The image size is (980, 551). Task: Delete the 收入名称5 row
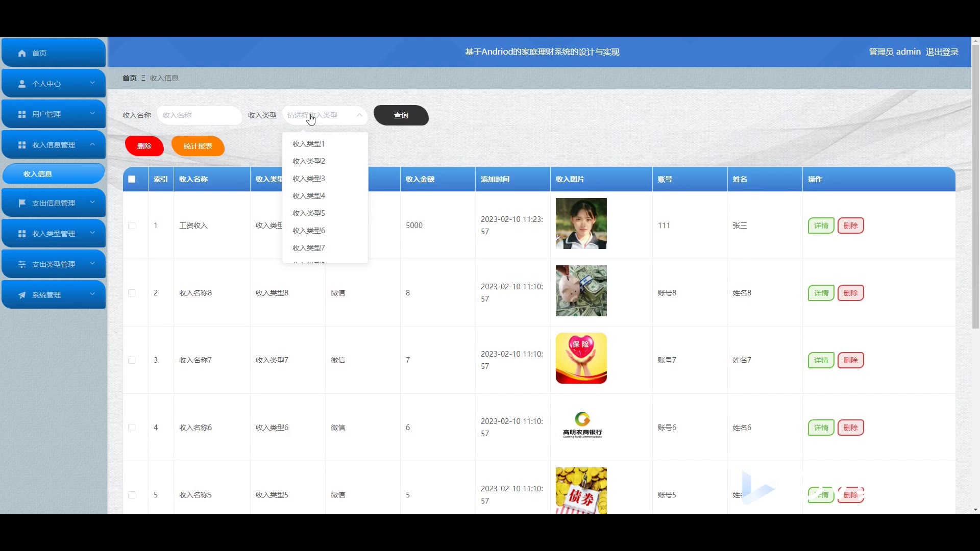[851, 495]
